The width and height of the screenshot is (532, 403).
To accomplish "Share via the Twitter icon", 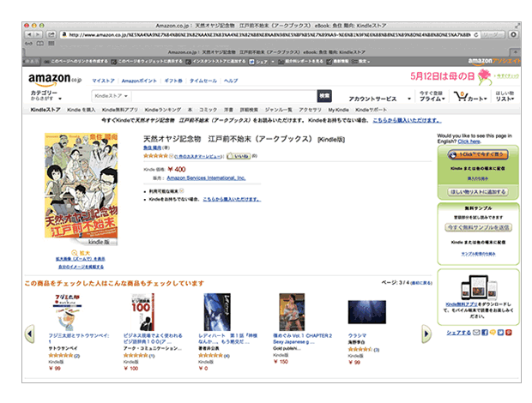I will click(501, 333).
